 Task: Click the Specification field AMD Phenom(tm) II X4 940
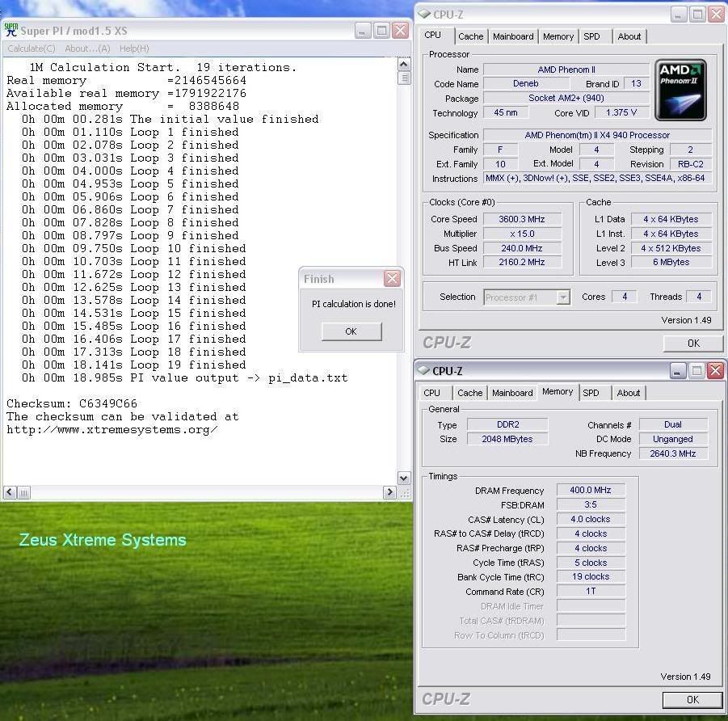(x=597, y=135)
